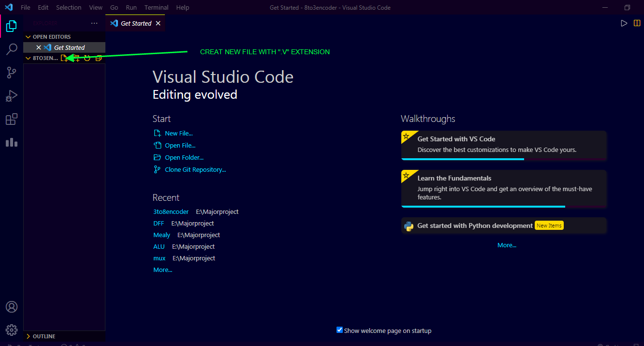Uncheck Show welcome page on startup
The width and height of the screenshot is (644, 346).
pos(339,330)
